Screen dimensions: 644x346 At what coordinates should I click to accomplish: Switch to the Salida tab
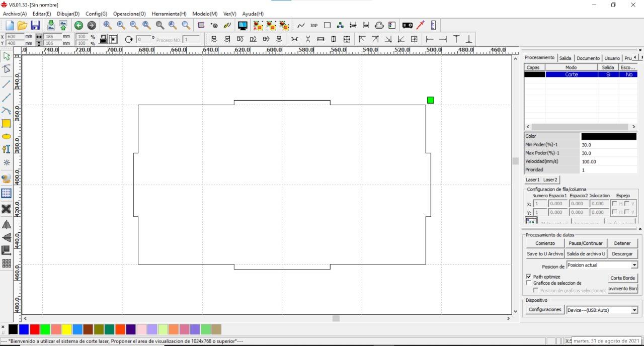pyautogui.click(x=565, y=58)
